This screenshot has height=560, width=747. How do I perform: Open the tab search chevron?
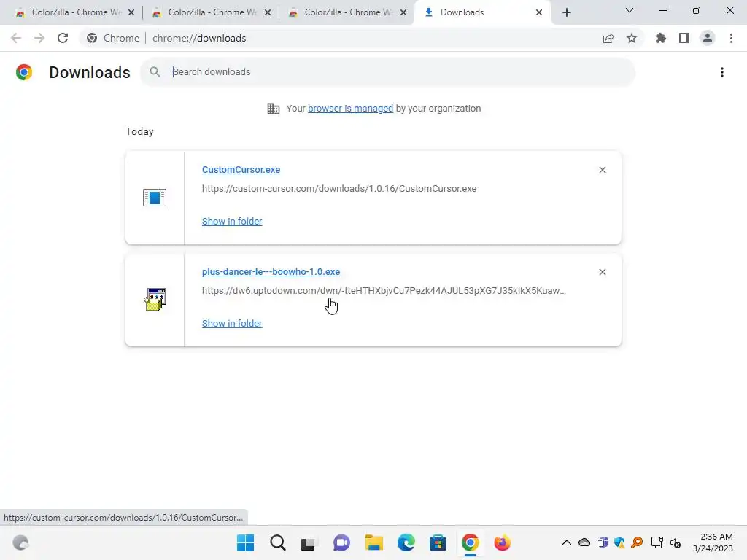pos(630,10)
